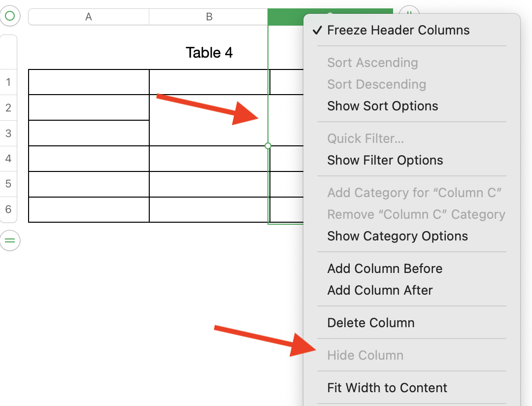
Task: Click Delete Column in context menu
Action: (370, 323)
